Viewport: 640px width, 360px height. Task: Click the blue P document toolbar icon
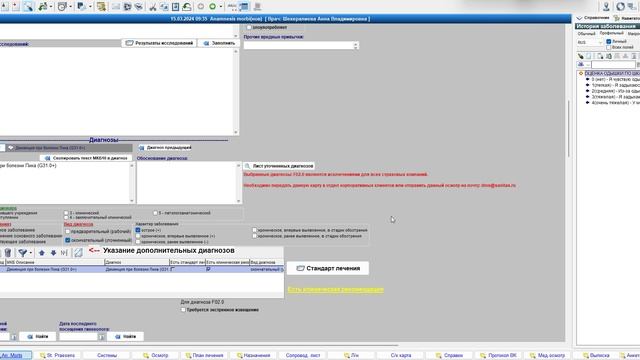[x=81, y=7]
